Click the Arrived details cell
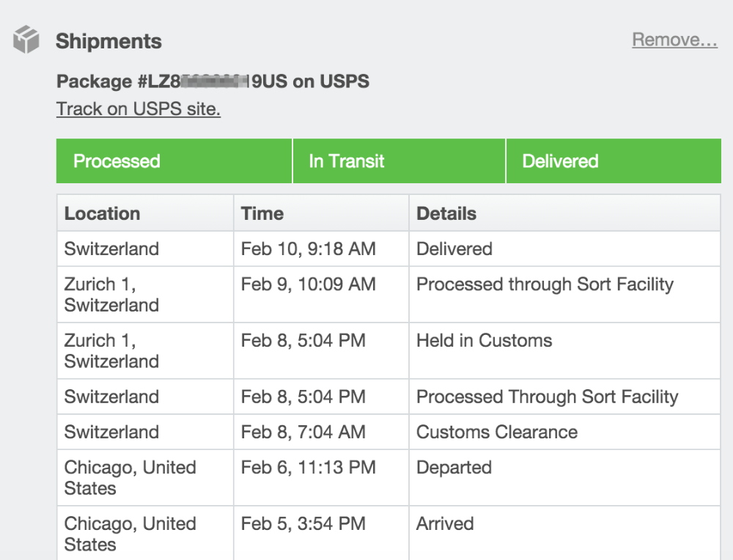733x560 pixels. coord(445,524)
